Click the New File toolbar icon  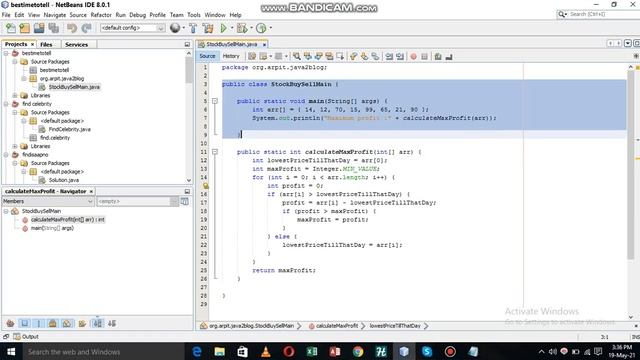[x=11, y=28]
